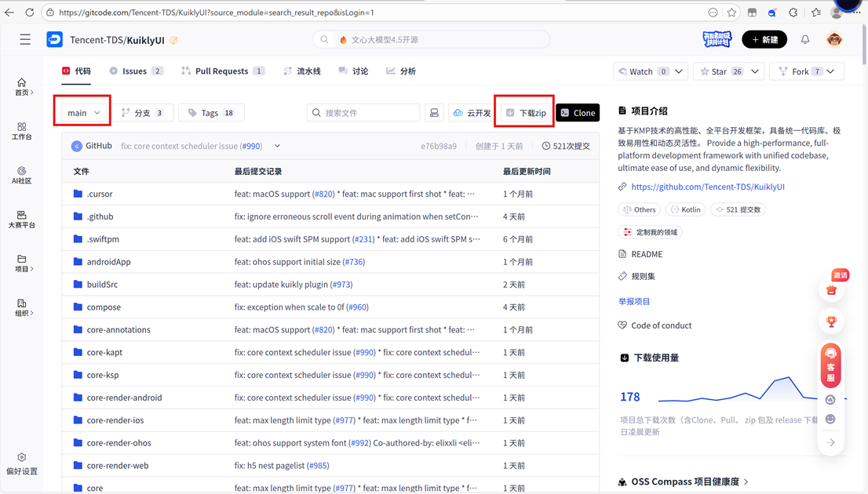Viewport: 868px width, 494px height.
Task: Open 工作台 in sidebar
Action: (x=22, y=131)
